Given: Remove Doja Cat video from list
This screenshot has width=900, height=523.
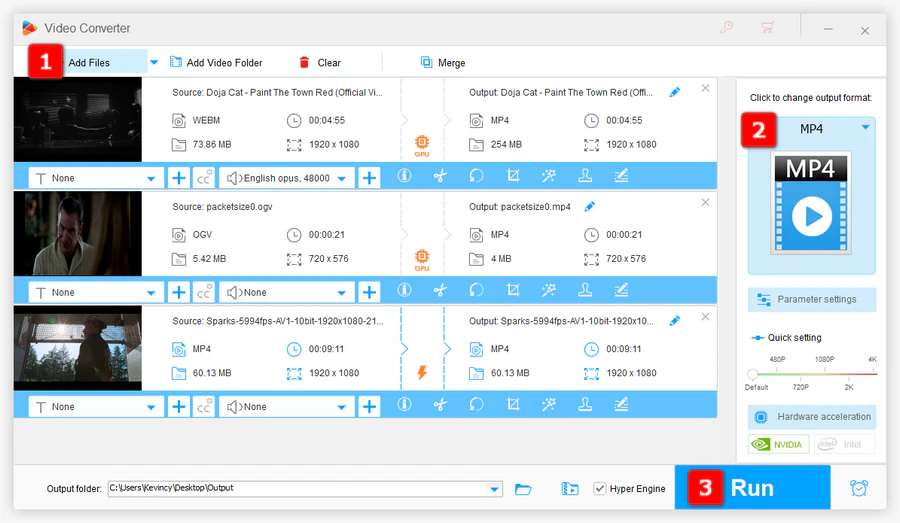Looking at the screenshot, I should tap(705, 88).
